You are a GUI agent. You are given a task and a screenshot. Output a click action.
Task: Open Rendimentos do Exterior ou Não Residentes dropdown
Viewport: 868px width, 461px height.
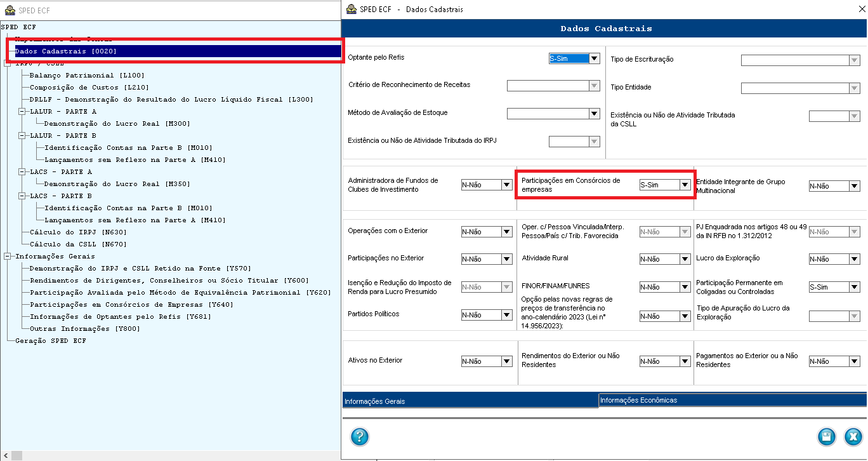pos(685,361)
